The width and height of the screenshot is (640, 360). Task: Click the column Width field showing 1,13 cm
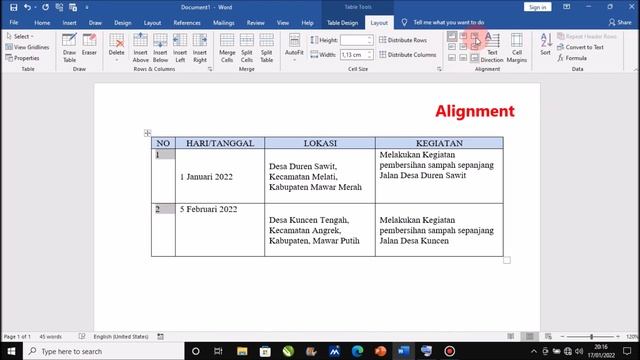[x=354, y=55]
